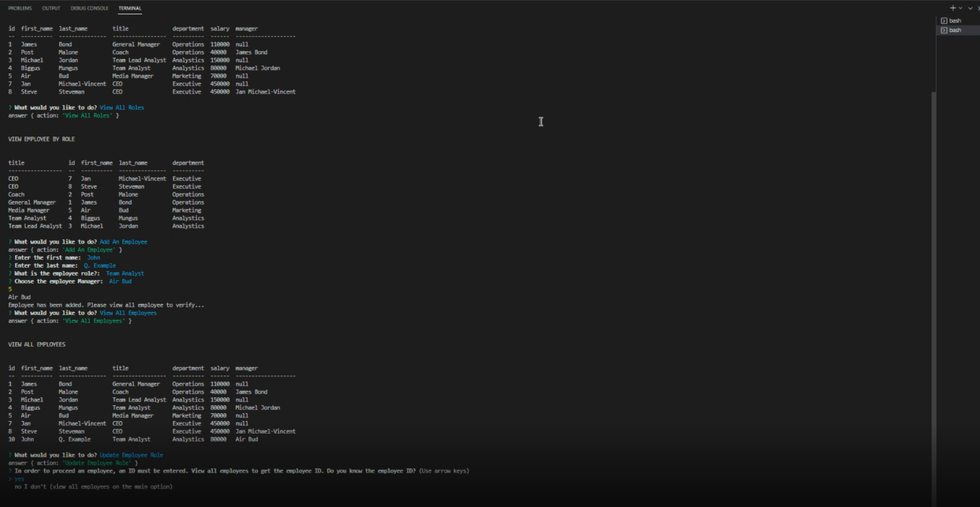The image size is (980, 507).
Task: Open the DEBUG CONSOLE tab
Action: [90, 8]
